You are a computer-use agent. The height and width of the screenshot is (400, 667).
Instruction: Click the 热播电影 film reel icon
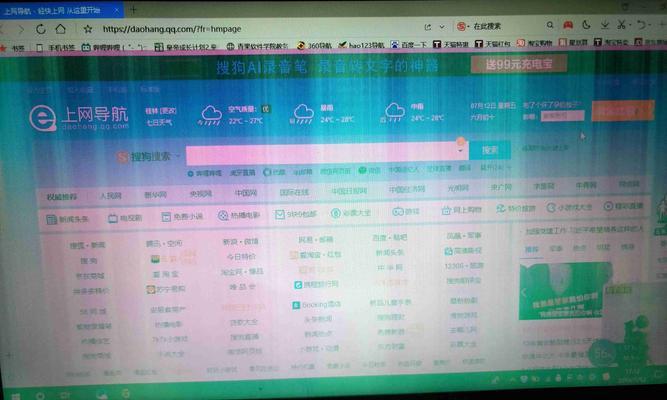pos(223,215)
